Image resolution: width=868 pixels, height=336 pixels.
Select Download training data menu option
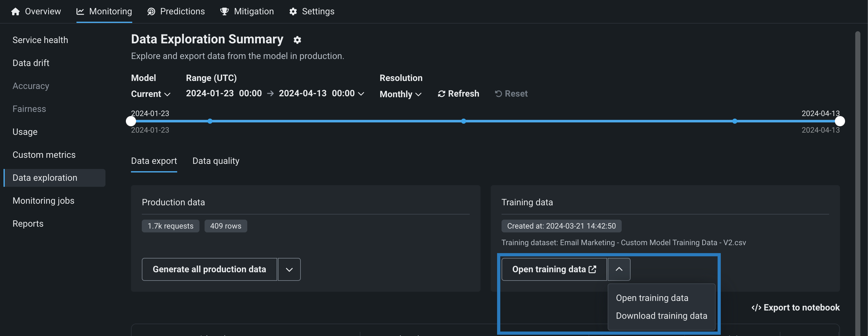tap(661, 316)
